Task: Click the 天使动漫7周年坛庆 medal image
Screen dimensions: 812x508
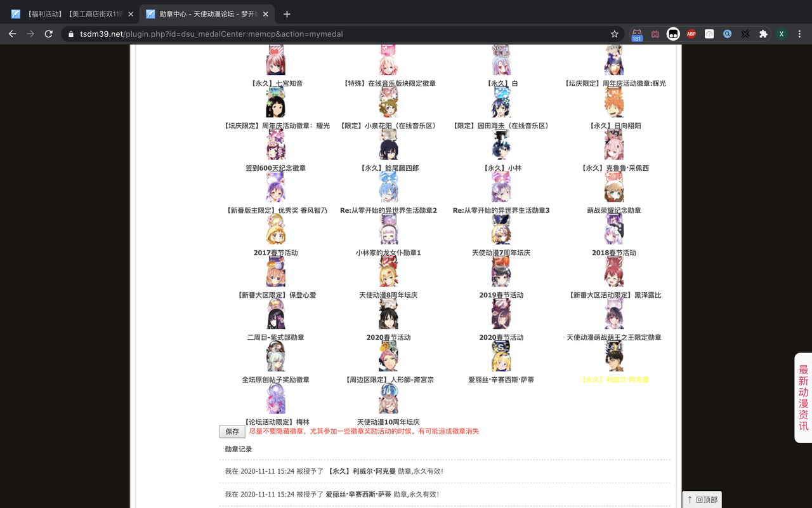Action: pyautogui.click(x=501, y=230)
